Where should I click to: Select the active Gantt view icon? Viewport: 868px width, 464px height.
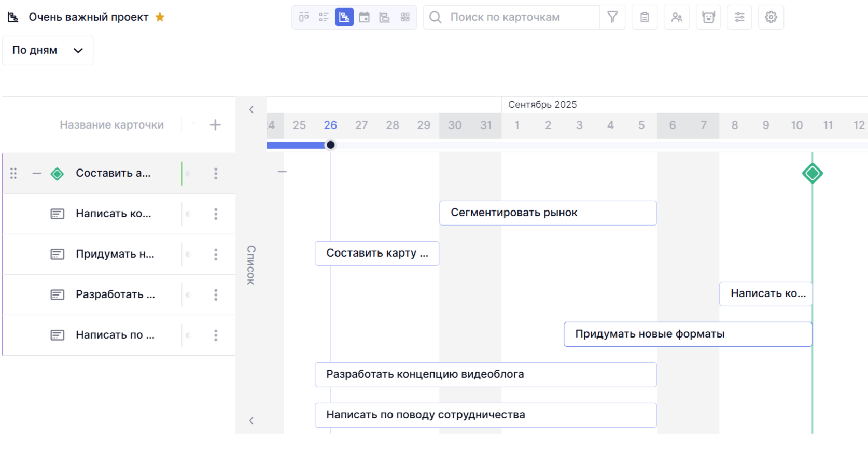pos(344,17)
